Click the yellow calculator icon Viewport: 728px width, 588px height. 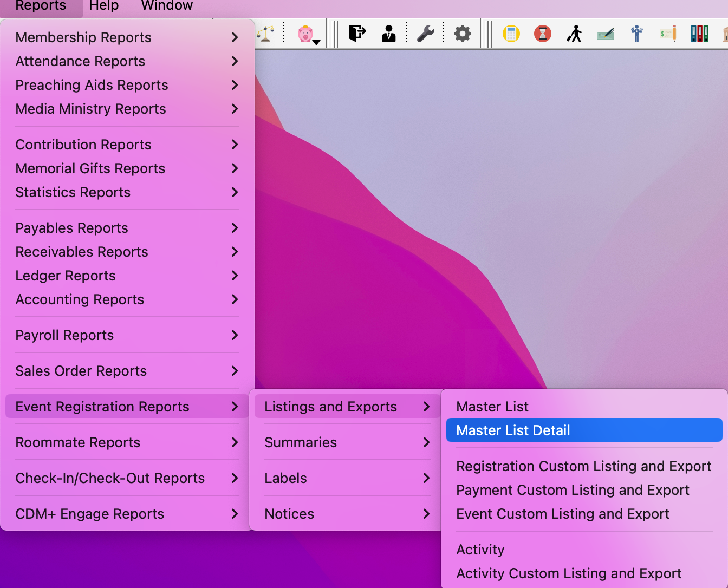click(511, 34)
